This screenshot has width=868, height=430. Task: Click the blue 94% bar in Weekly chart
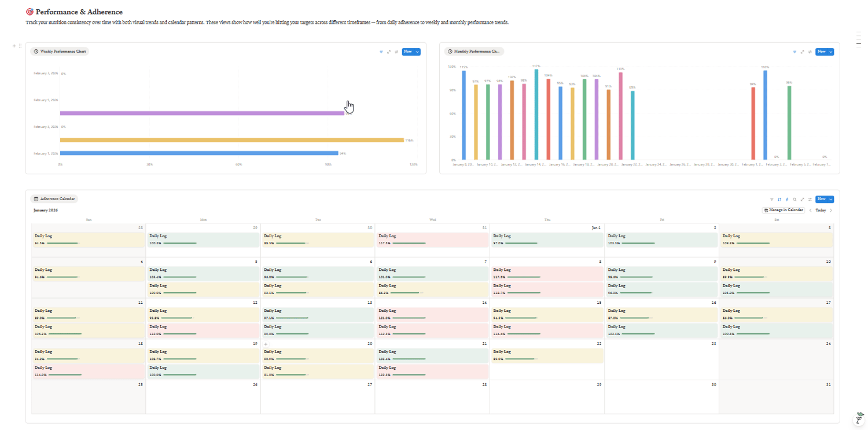click(199, 153)
